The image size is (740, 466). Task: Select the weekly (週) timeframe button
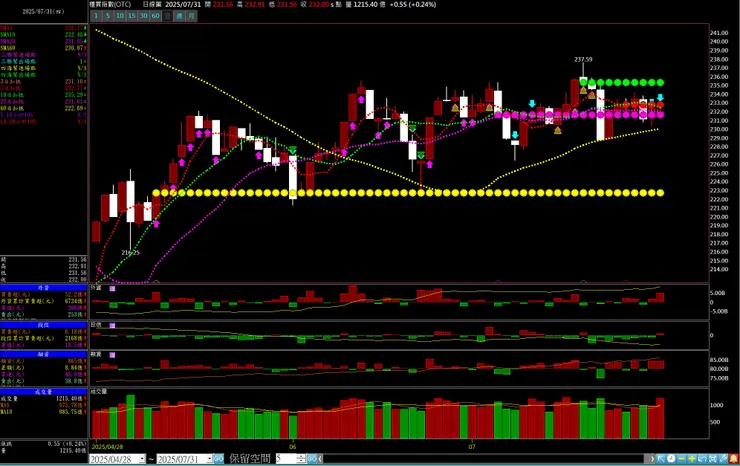click(179, 16)
